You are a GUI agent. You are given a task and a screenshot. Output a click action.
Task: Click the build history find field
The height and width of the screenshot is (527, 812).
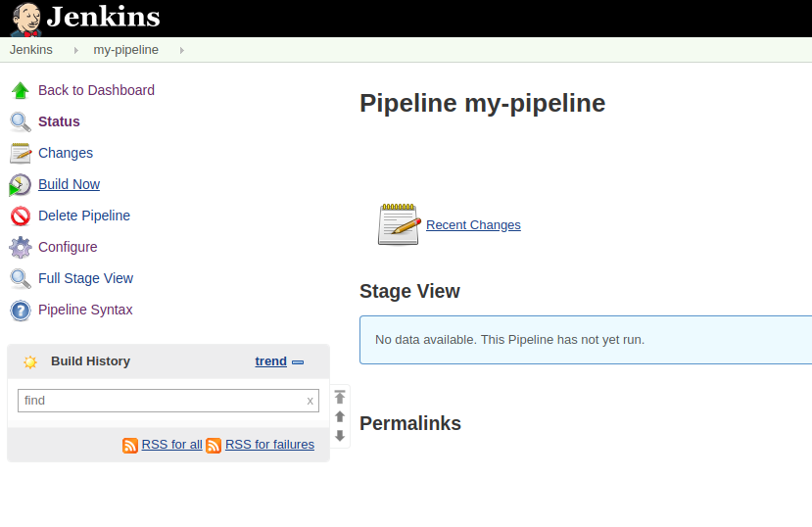coord(157,401)
